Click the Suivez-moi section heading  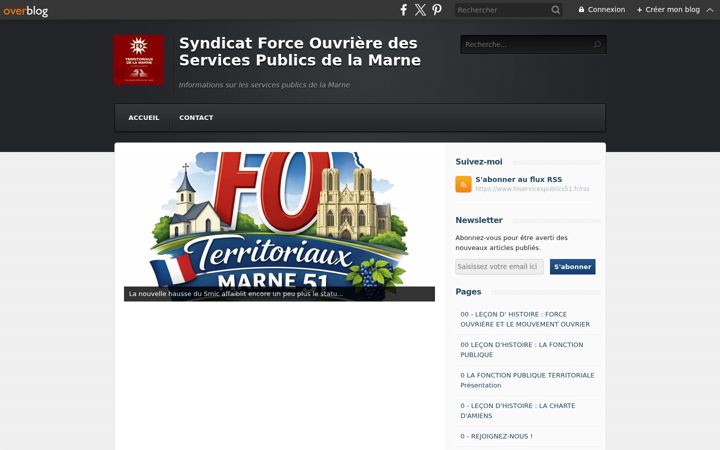click(479, 162)
